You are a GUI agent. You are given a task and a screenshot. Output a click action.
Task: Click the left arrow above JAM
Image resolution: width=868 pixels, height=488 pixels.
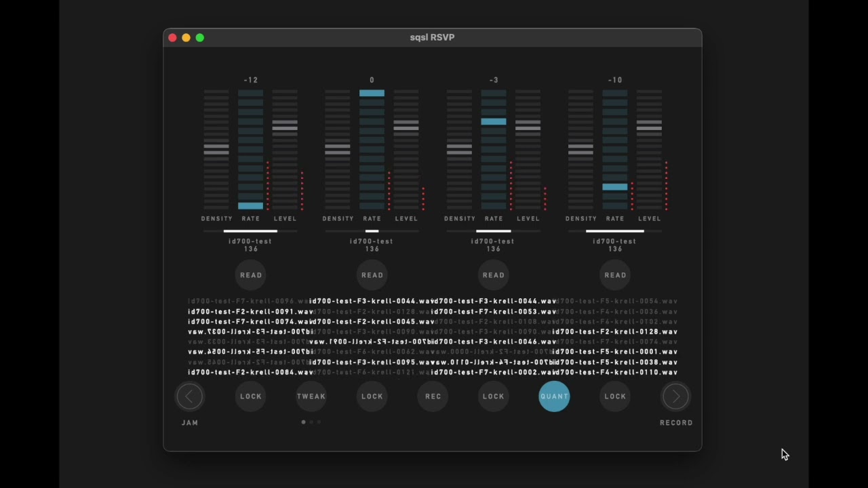(x=190, y=396)
